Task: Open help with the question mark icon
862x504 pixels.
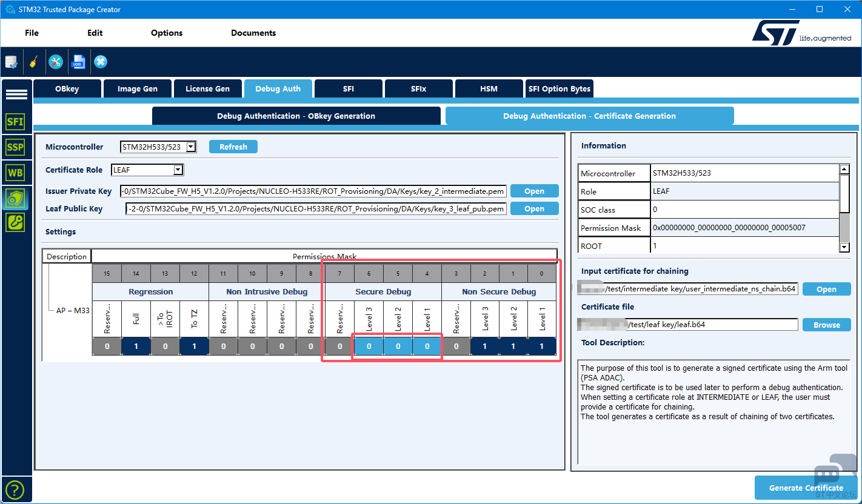Action: [15, 489]
